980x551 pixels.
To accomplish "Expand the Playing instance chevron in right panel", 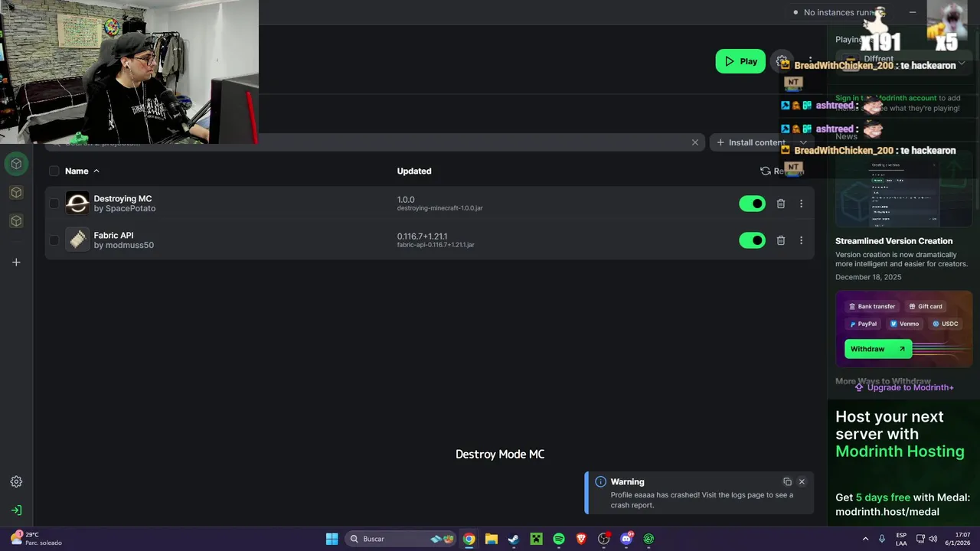I will coord(962,64).
